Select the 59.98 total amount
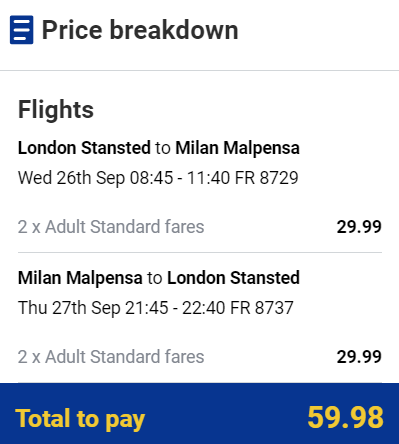The height and width of the screenshot is (444, 399). [345, 417]
